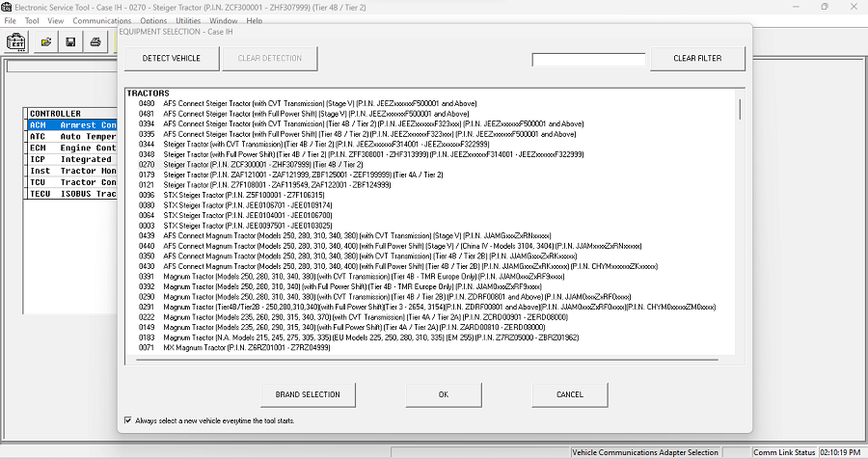Click the application icon in title bar
The height and width of the screenshot is (459, 868).
point(6,7)
